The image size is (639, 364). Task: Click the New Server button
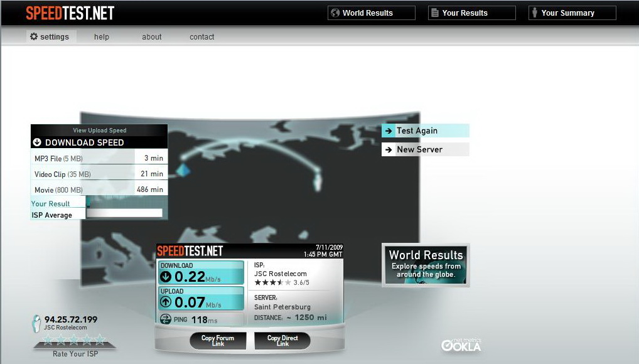point(426,149)
